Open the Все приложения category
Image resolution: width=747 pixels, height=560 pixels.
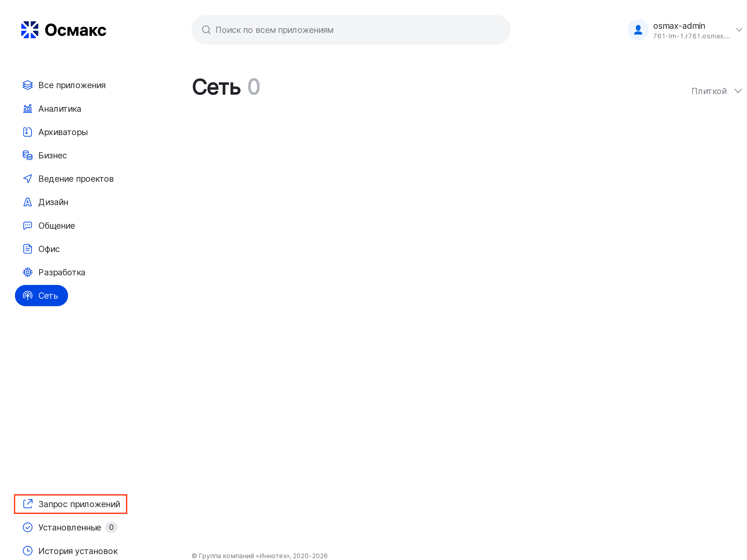64,85
